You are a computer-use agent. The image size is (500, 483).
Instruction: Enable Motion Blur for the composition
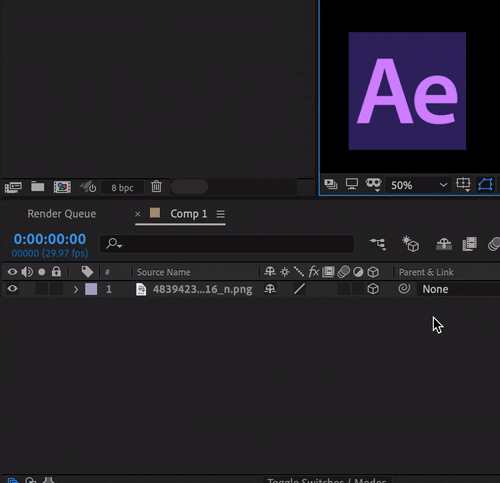[x=494, y=244]
